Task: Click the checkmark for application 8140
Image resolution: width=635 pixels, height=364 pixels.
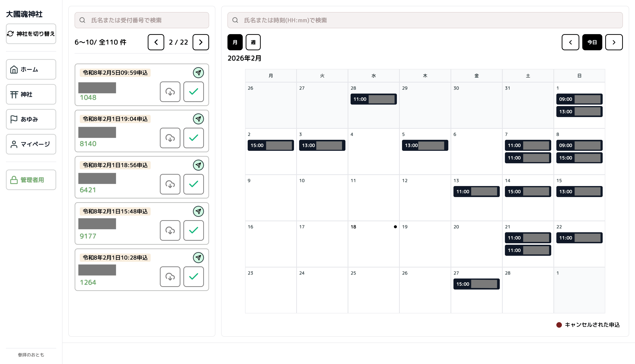Action: click(193, 138)
